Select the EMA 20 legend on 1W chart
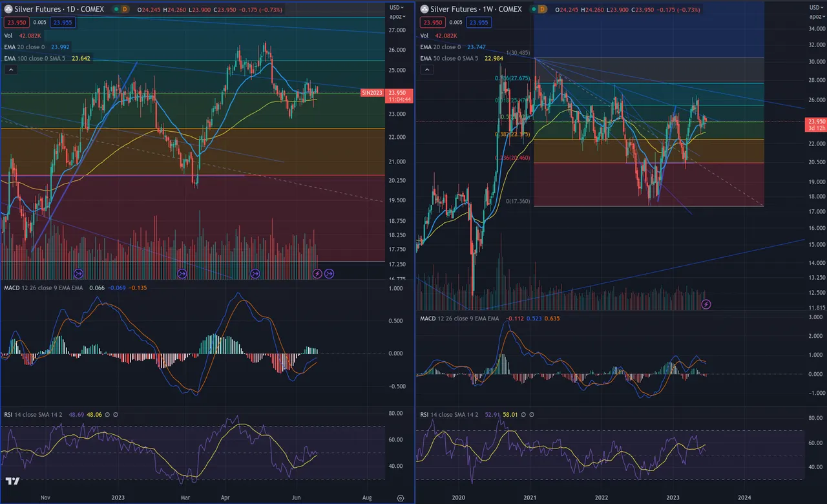This screenshot has width=827, height=504. [441, 47]
